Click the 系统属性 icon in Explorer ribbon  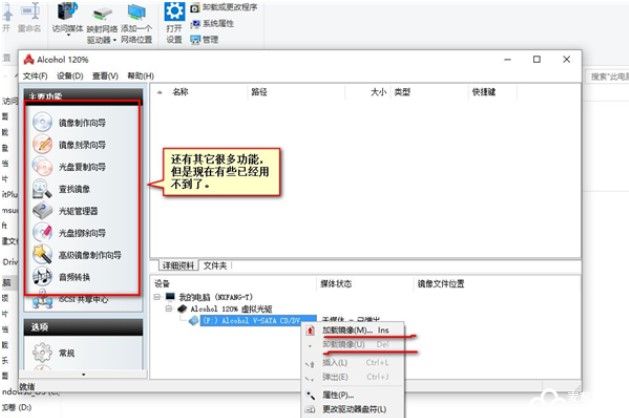[195, 24]
